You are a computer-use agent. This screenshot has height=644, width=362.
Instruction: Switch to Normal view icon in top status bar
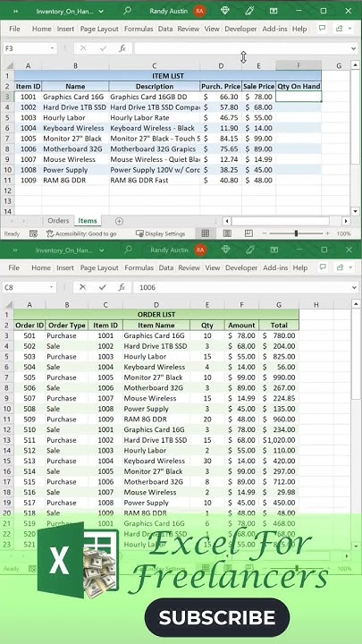[x=206, y=233]
